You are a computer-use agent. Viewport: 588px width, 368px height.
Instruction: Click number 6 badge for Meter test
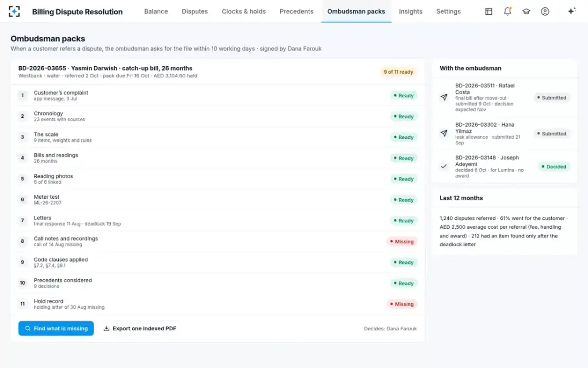pos(23,200)
